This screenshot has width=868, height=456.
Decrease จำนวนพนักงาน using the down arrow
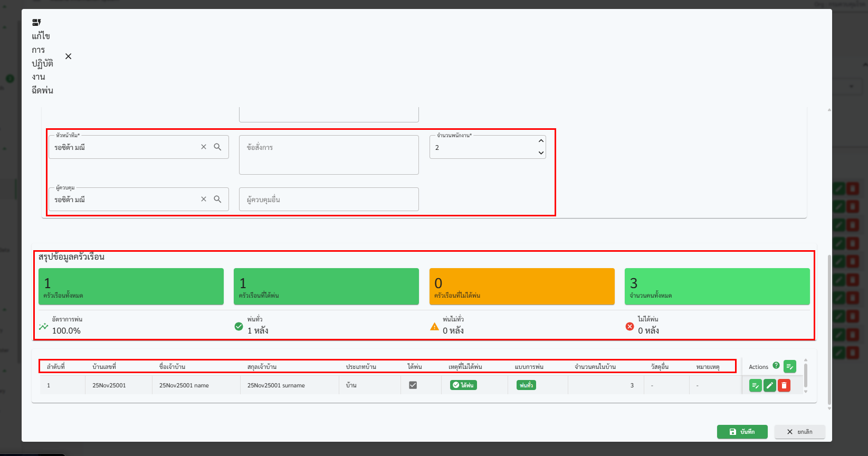541,153
